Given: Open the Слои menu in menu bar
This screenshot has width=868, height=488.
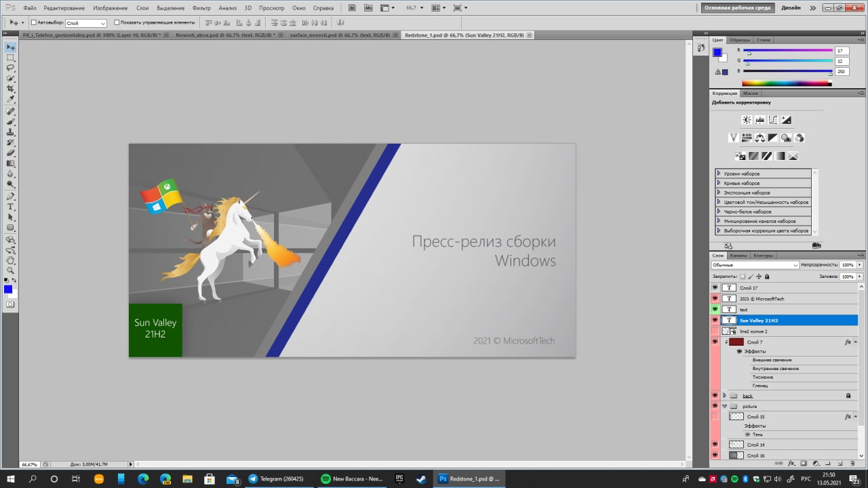Looking at the screenshot, I should click(142, 8).
